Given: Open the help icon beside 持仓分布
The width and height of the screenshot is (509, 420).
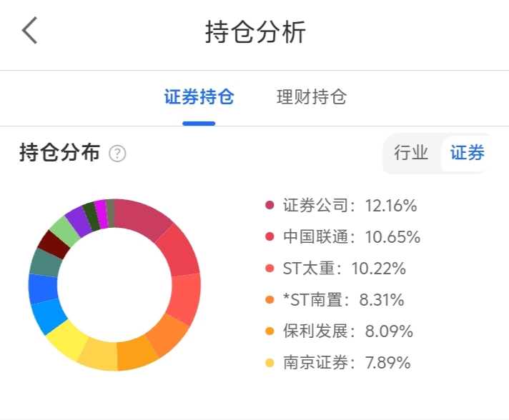Looking at the screenshot, I should click(x=117, y=154).
